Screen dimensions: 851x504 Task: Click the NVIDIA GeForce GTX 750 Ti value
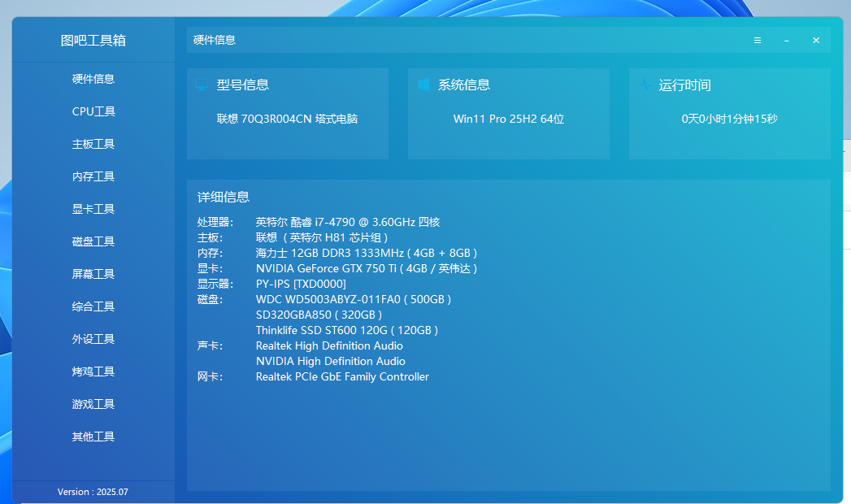(367, 268)
